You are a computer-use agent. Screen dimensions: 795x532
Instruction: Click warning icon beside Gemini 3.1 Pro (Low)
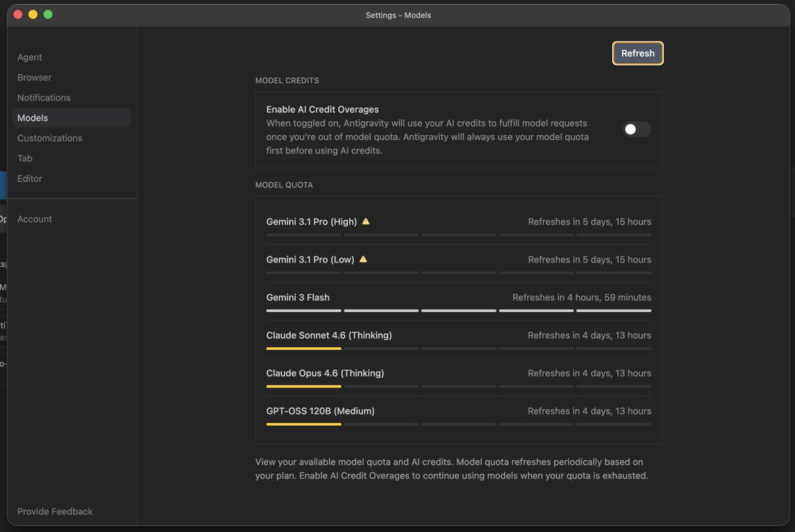363,259
